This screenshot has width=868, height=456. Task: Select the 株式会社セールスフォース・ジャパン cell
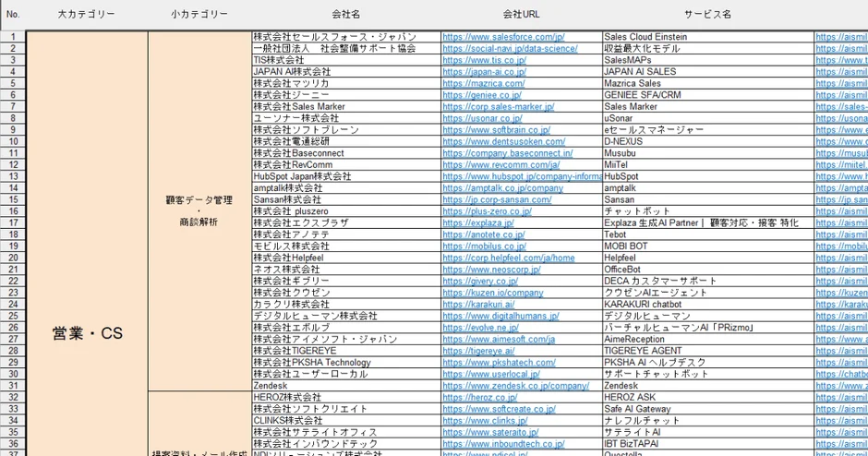pos(346,37)
